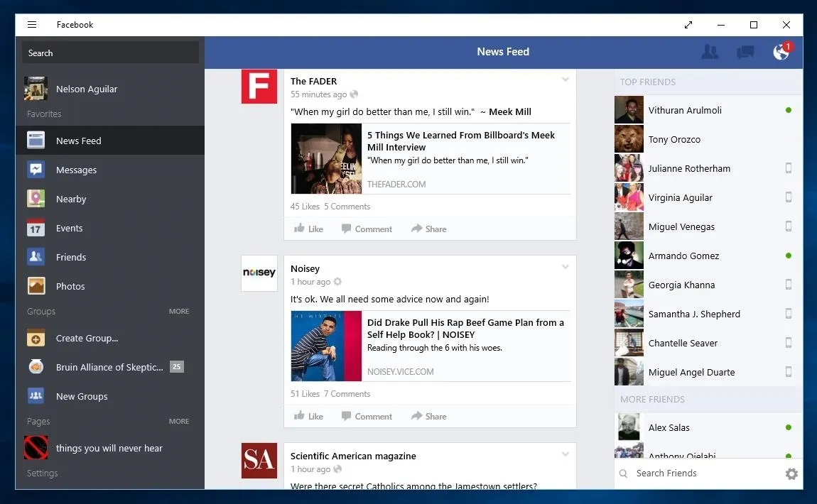Open chat with Chantelle Seaver
Image resolution: width=817 pixels, height=504 pixels.
(x=708, y=343)
